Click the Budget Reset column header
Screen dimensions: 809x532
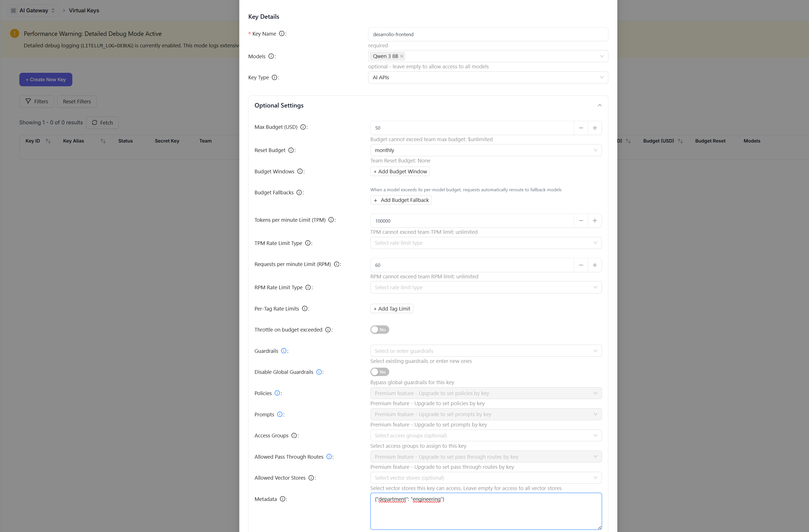click(x=710, y=141)
